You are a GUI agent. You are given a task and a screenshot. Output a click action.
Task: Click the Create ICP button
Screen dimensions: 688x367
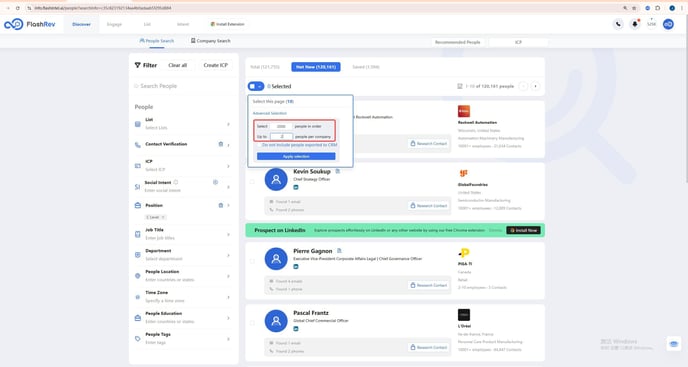tap(215, 65)
